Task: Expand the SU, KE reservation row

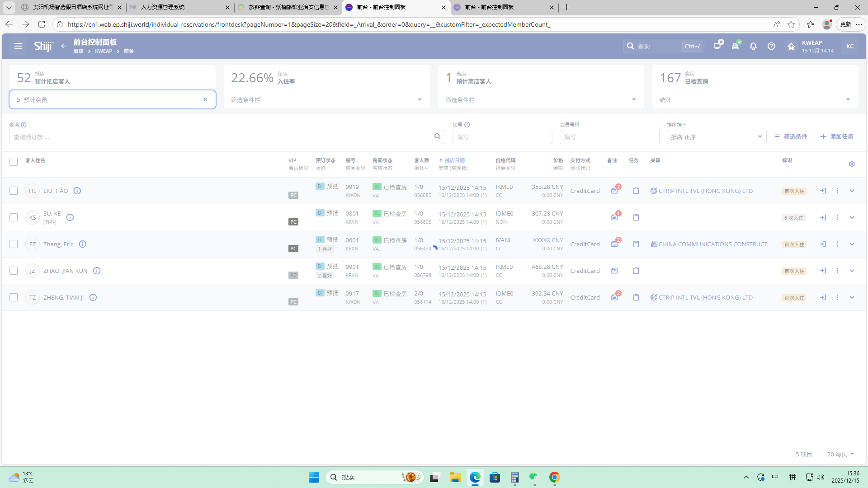Action: (852, 217)
